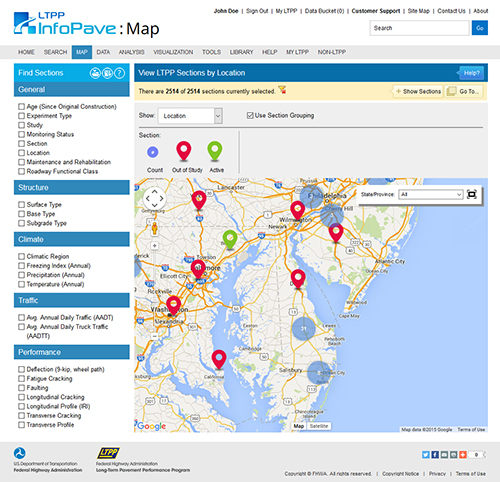500x482 pixels.
Task: Click the map zoom-in plus button
Action: pyautogui.click(x=154, y=246)
